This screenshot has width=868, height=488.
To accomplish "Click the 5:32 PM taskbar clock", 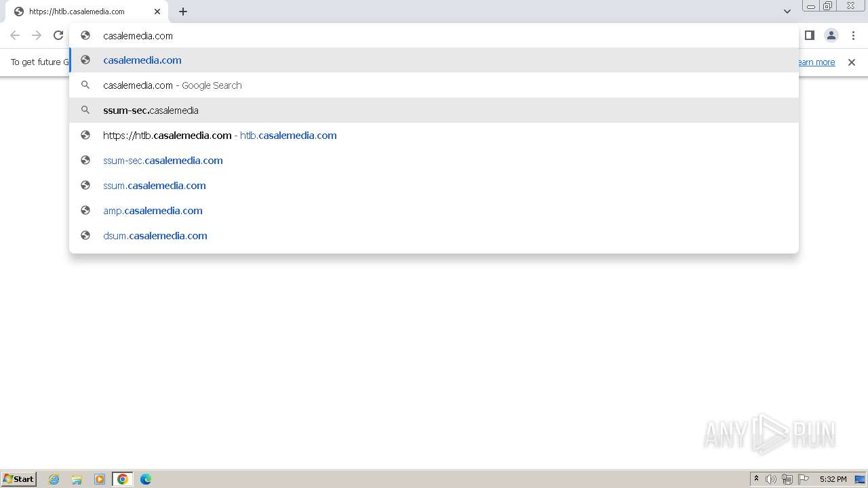I will 833,479.
